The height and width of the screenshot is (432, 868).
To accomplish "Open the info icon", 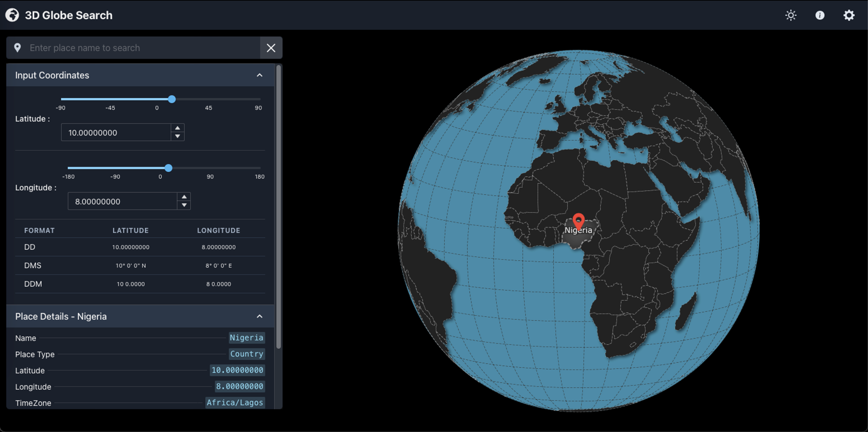I will (820, 15).
